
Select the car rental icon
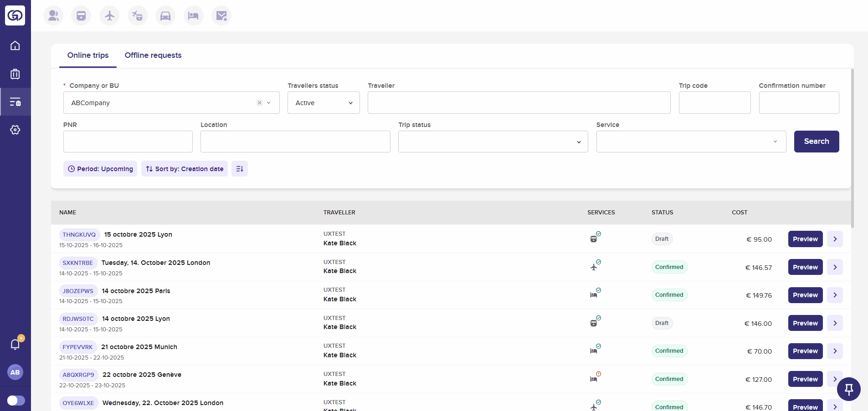point(165,16)
